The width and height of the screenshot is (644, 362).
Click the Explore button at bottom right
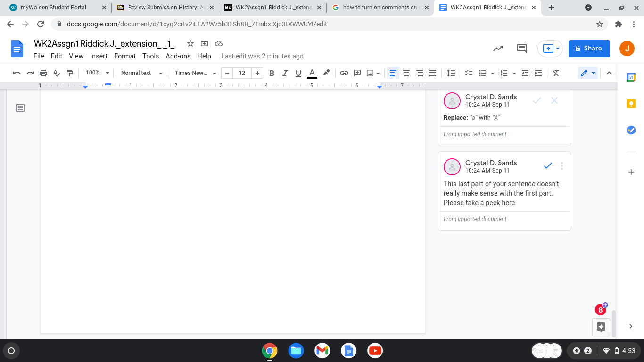(601, 327)
